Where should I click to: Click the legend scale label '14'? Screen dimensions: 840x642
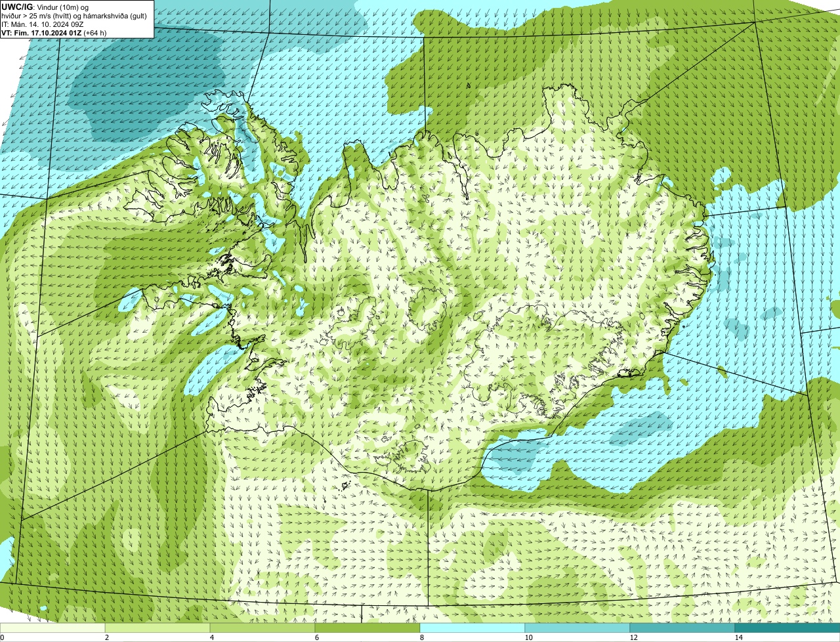click(x=738, y=637)
